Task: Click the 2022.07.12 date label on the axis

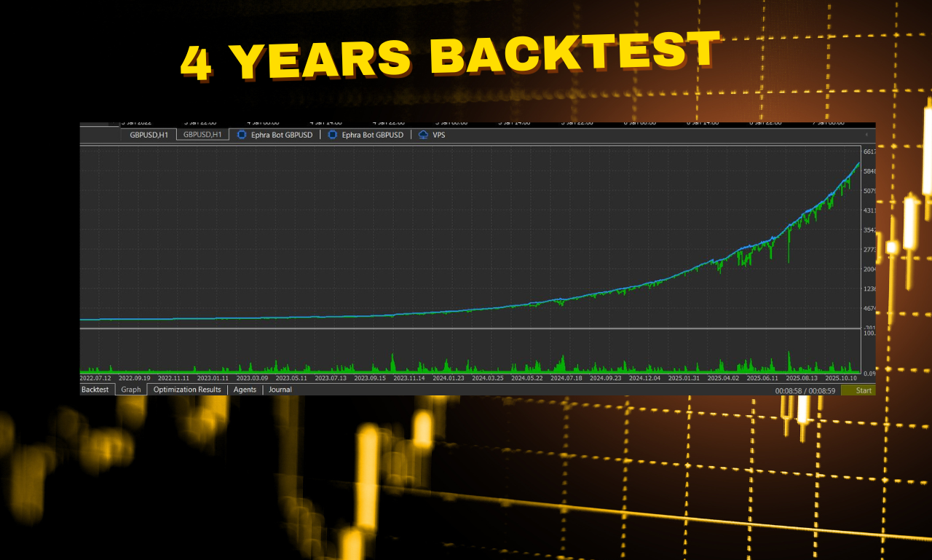Action: click(x=95, y=379)
